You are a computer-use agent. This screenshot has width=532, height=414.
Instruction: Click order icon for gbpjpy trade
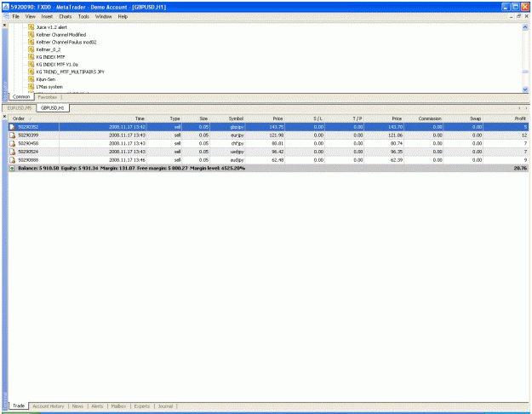point(12,127)
